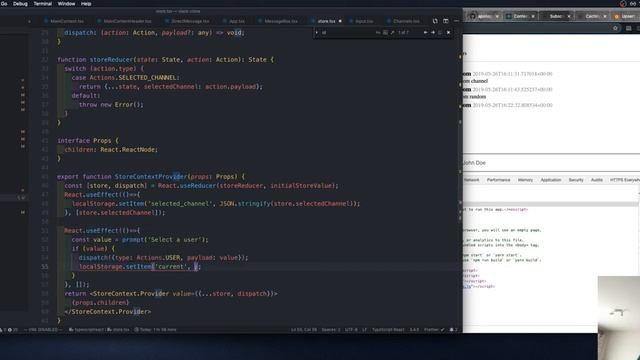Open the Audits tab in DevTools

coord(597,180)
